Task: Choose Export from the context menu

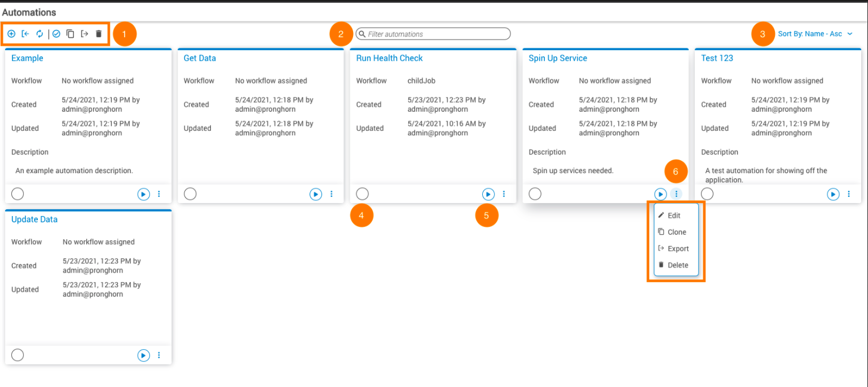Action: 676,248
